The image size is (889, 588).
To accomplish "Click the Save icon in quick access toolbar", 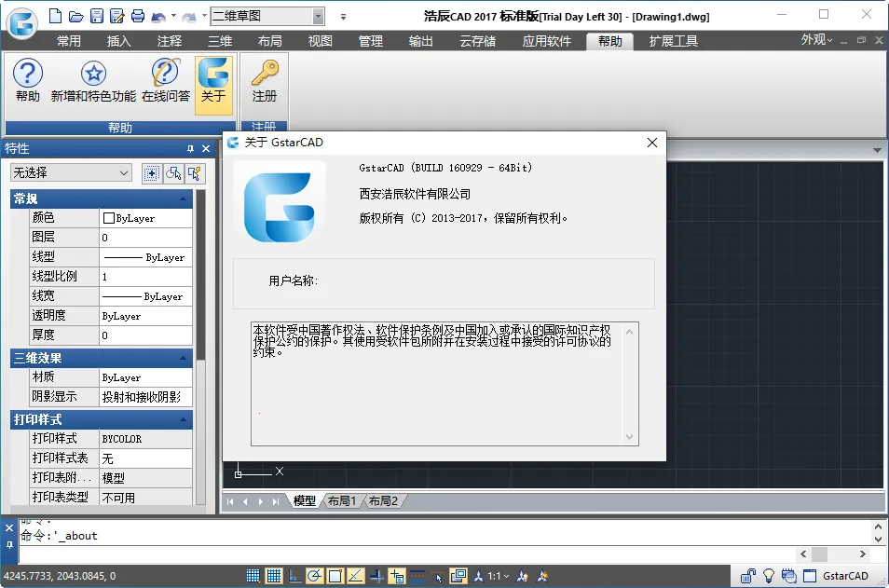I will [x=96, y=16].
